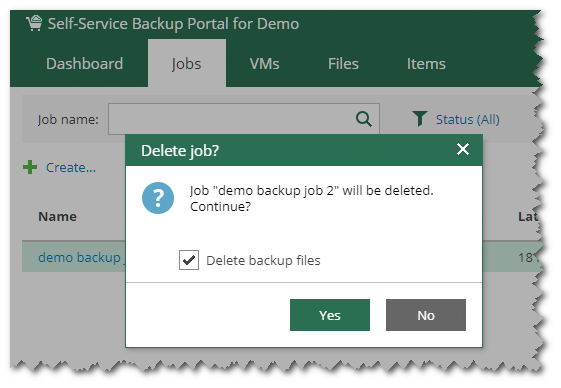Click the Create... link
Viewport: 561px width, 388px height.
tap(71, 167)
